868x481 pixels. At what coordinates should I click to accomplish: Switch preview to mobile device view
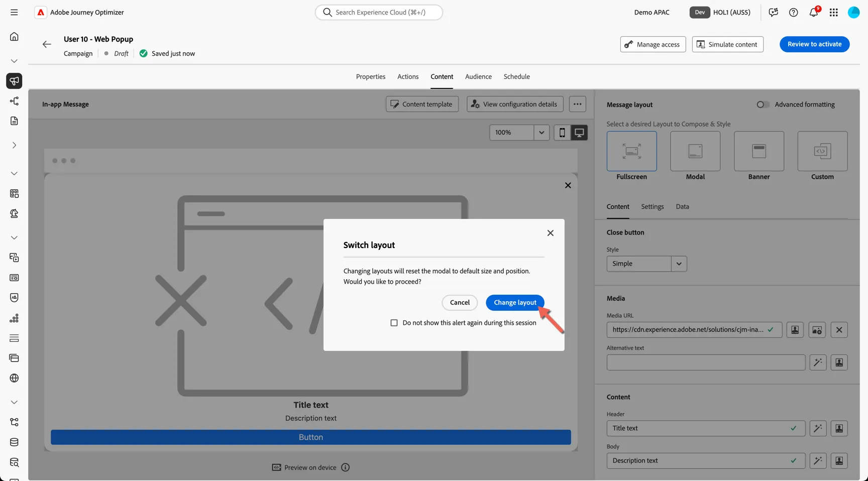pyautogui.click(x=562, y=133)
